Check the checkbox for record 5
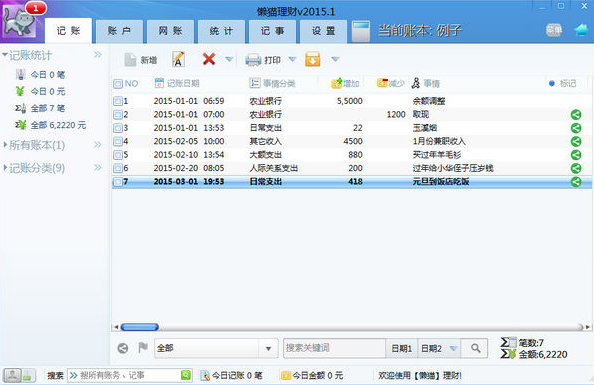Viewport: 594px width, 385px height. tap(118, 155)
